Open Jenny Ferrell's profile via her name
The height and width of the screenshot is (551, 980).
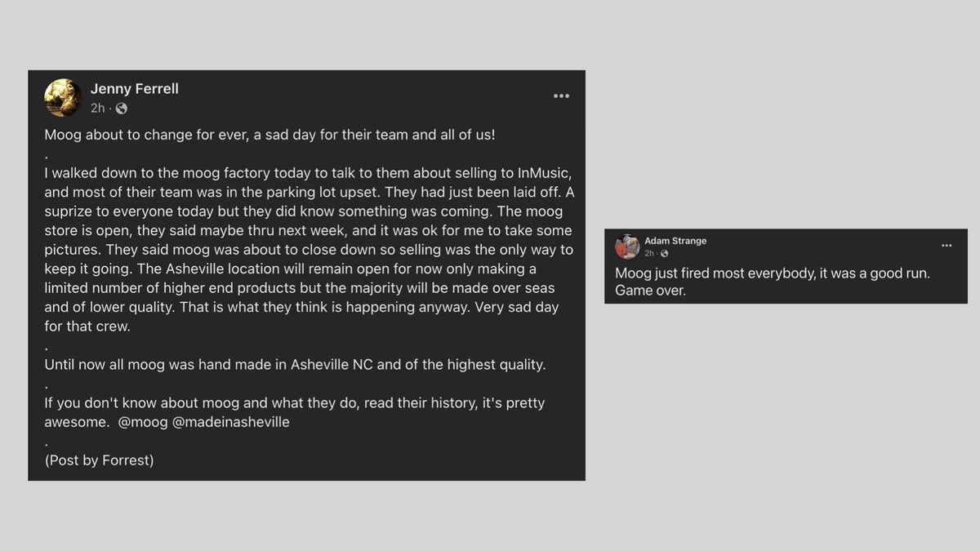(134, 89)
